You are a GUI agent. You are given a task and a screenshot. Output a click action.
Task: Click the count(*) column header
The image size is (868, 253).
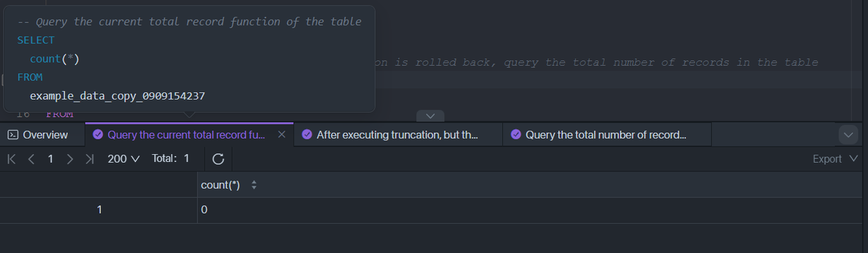220,184
